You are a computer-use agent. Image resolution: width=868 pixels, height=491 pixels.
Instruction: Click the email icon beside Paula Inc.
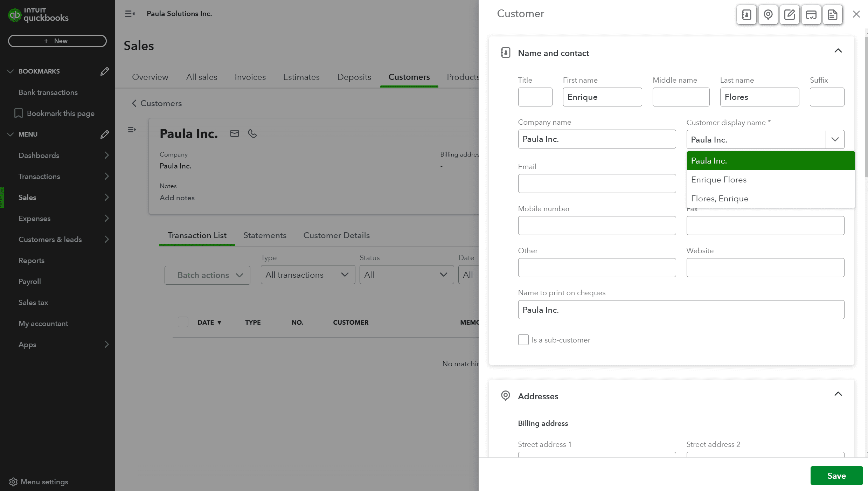point(234,133)
